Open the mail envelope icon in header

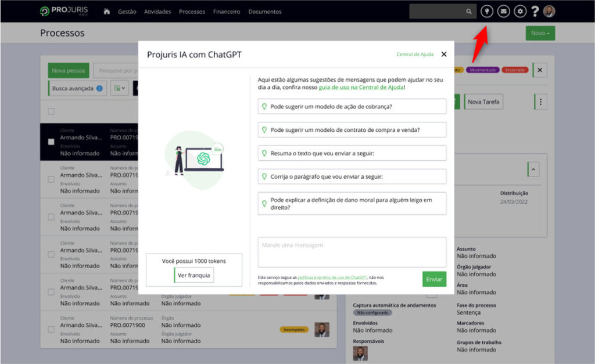tap(504, 11)
